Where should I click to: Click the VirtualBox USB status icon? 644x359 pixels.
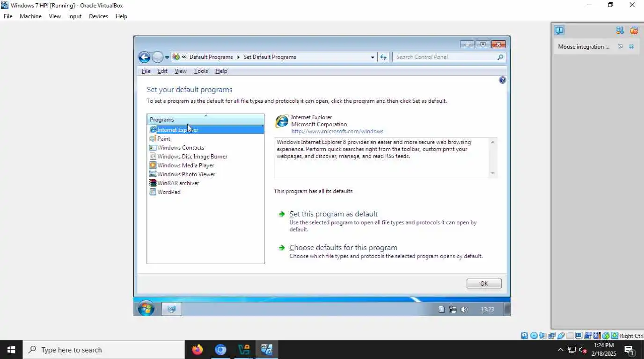coord(561,336)
